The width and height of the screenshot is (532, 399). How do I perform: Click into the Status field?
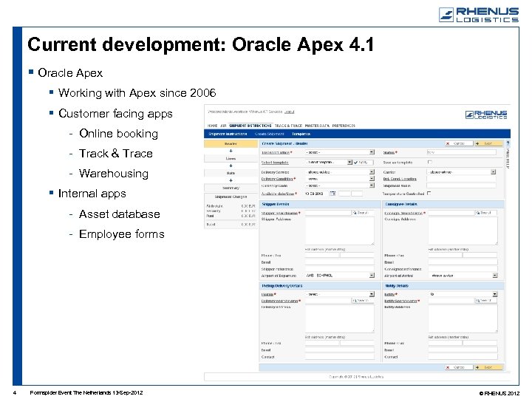pos(461,152)
